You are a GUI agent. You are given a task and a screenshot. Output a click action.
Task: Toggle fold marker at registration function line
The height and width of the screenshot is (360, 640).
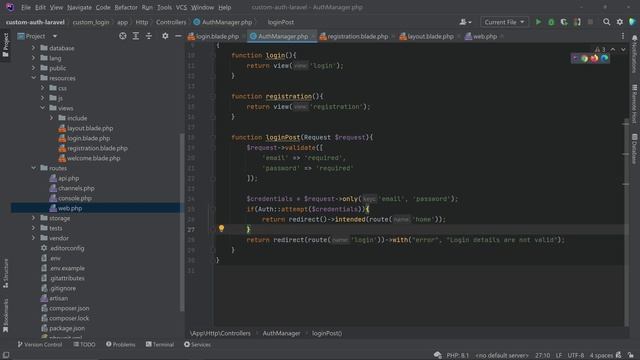click(x=213, y=97)
